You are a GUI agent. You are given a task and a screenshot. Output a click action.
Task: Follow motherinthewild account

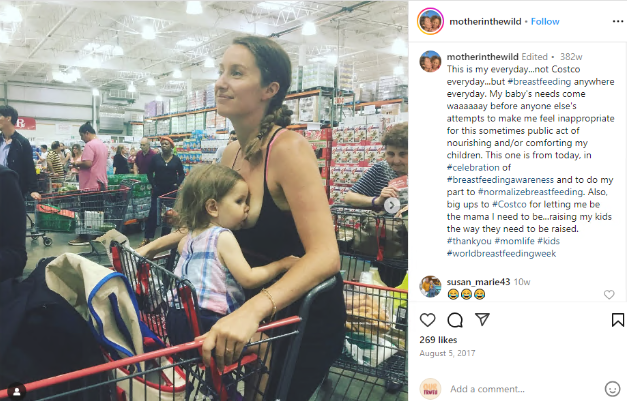click(x=545, y=21)
